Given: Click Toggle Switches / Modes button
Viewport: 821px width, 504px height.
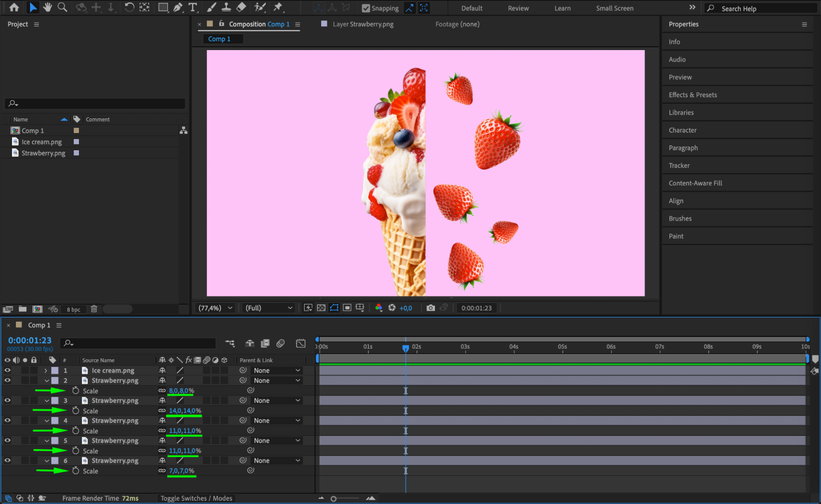Looking at the screenshot, I should [196, 498].
